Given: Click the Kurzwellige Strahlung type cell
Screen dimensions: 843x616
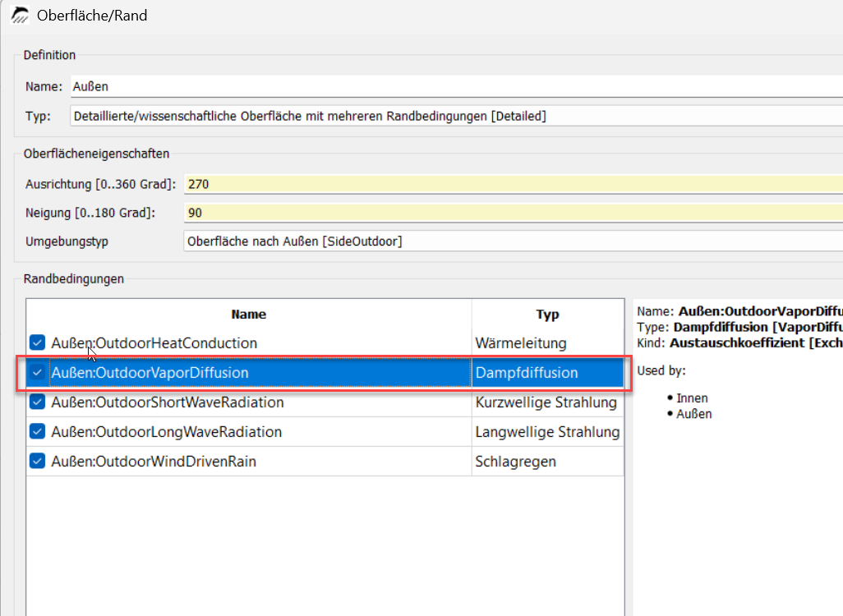Looking at the screenshot, I should 547,402.
